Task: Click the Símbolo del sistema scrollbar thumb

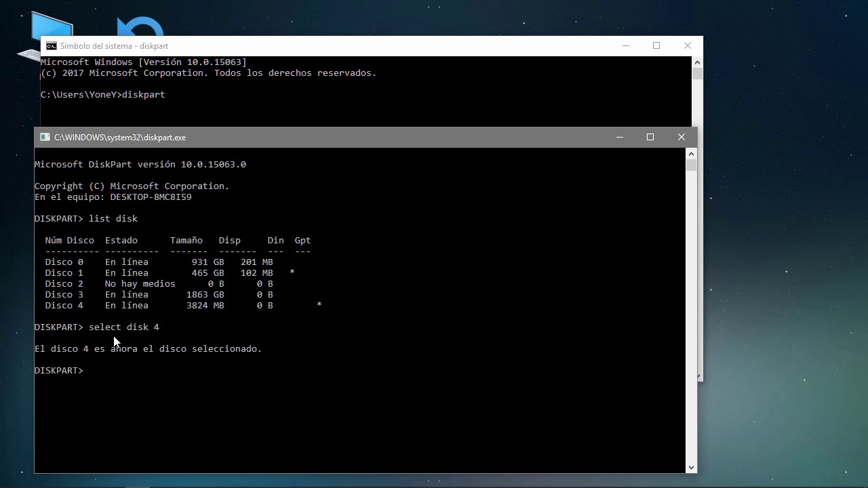Action: pyautogui.click(x=698, y=74)
